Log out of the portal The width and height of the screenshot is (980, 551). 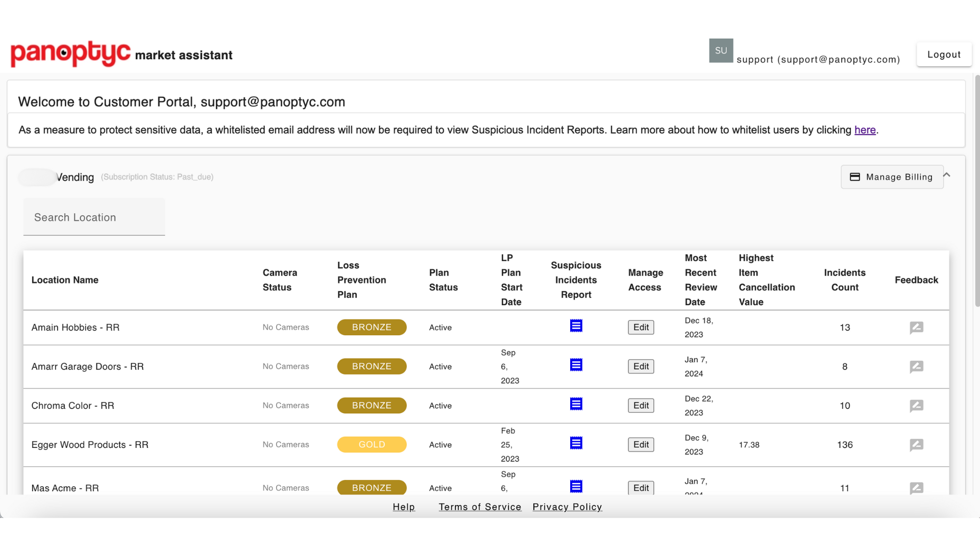pos(944,55)
